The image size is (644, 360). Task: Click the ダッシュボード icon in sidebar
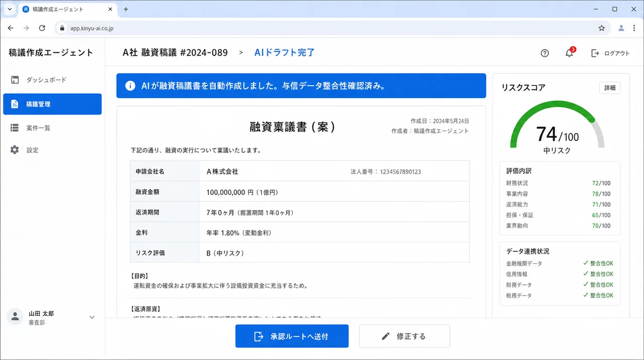[15, 80]
